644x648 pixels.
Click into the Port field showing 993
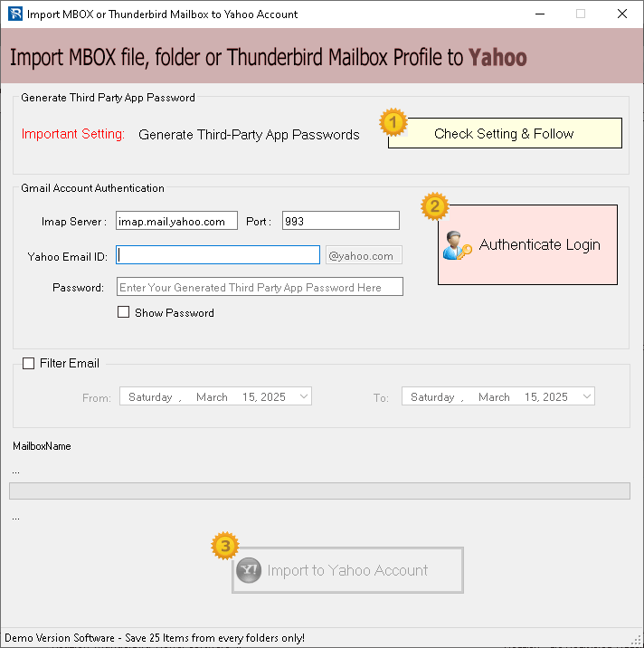[x=341, y=221]
